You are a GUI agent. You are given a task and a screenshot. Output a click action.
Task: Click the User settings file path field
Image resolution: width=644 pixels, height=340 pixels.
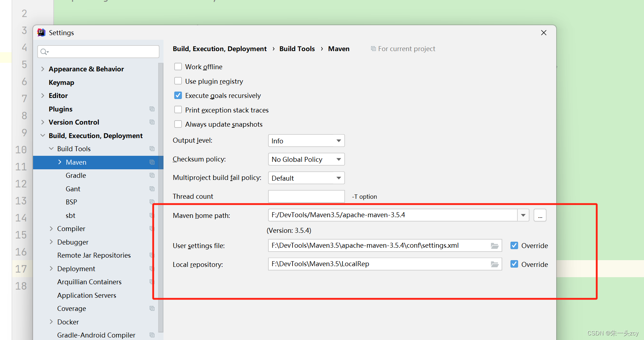tap(385, 246)
